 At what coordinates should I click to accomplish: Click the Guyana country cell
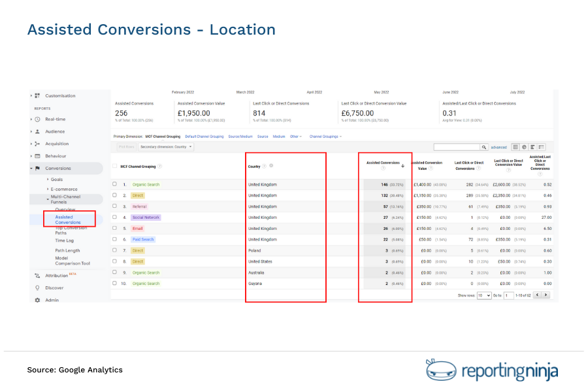(x=255, y=284)
